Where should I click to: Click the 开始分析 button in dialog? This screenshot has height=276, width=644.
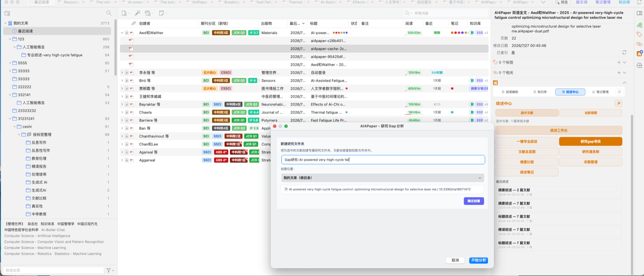tap(479, 260)
